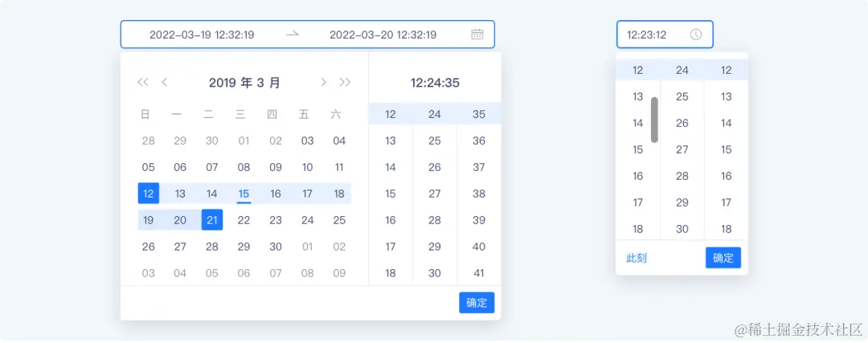Select highlighted second 35 in range picker
Image resolution: width=868 pixels, height=343 pixels.
479,114
